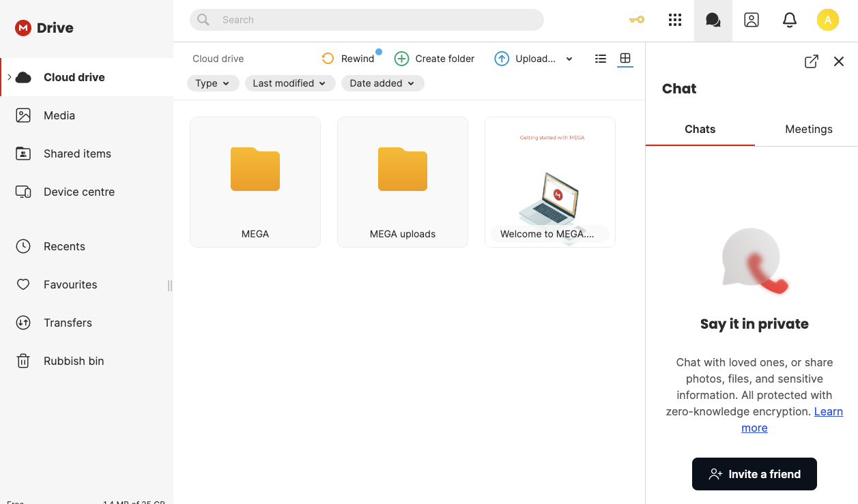Open the Rewind feature
858x504 pixels.
click(x=349, y=59)
